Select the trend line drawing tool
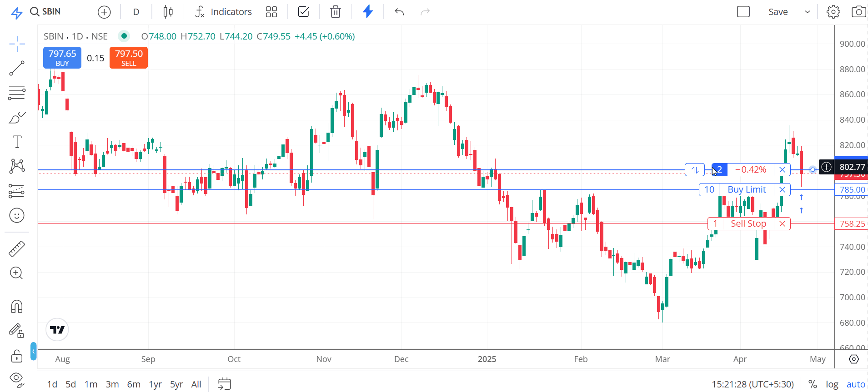This screenshot has height=392, width=868. [x=17, y=69]
